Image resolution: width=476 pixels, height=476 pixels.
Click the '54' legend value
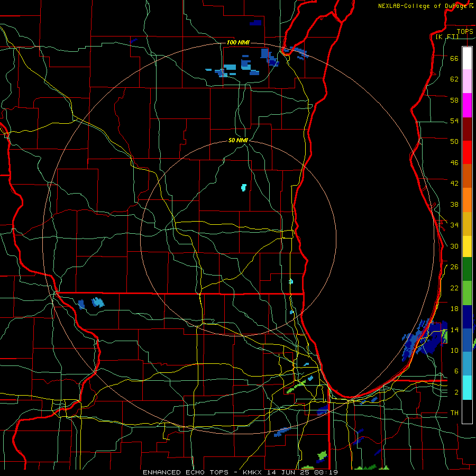coord(454,121)
